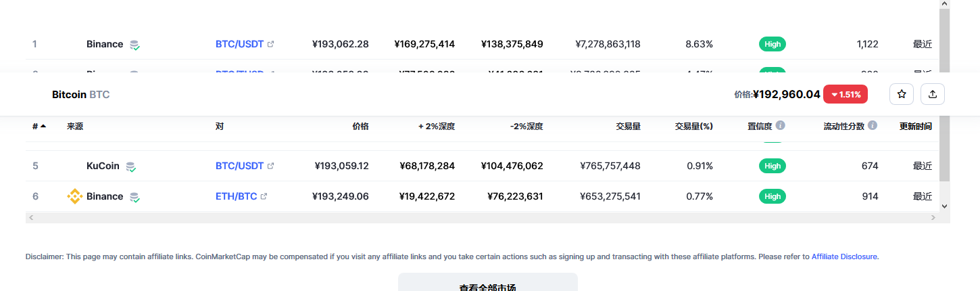Click external link icon beside KuCoin BTC/USDT

pos(270,166)
